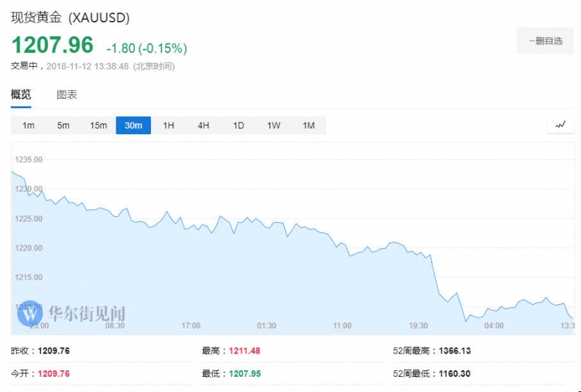Click the 最高 value 1211.48
The width and height of the screenshot is (581, 392).
244,351
